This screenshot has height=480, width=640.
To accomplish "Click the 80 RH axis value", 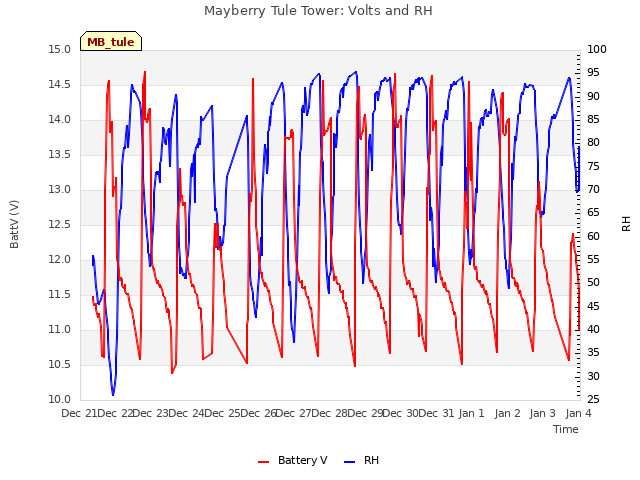I will click(593, 143).
